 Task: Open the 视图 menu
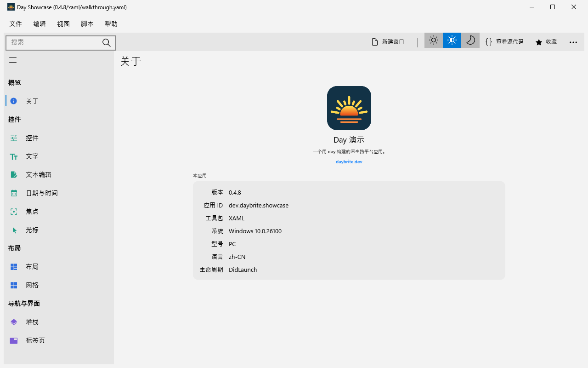[x=63, y=24]
